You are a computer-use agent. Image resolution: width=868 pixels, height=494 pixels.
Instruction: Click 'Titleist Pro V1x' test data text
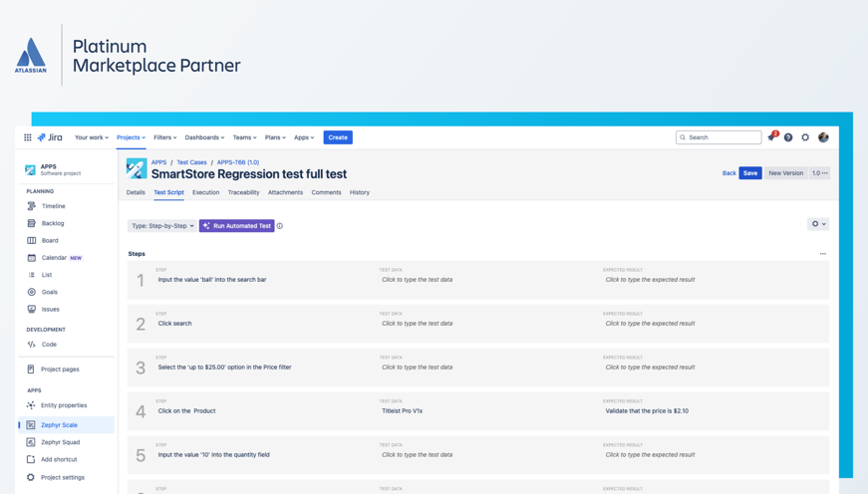click(402, 410)
